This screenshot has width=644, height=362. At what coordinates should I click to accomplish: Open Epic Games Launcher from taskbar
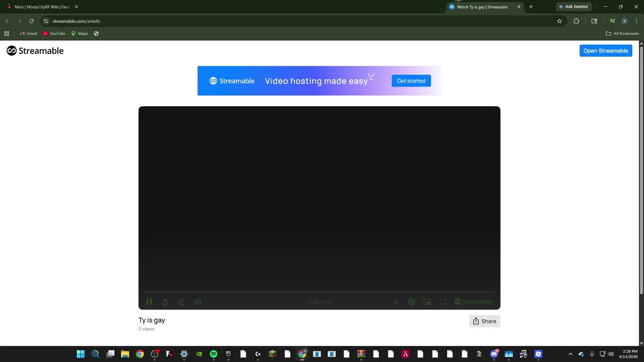coord(228,354)
